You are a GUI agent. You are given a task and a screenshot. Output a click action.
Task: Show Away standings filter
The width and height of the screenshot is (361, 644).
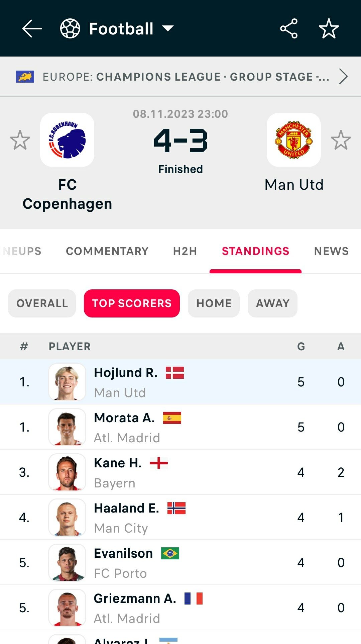272,303
